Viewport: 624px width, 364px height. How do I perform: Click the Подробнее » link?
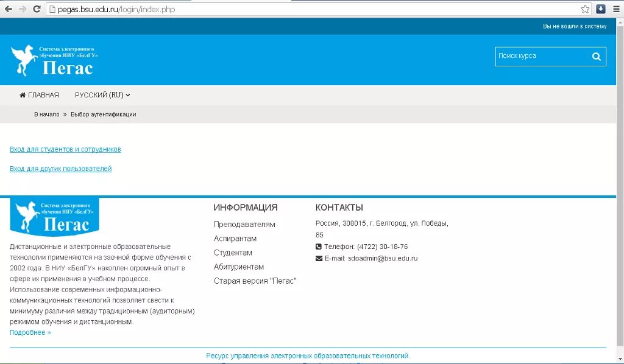point(30,332)
